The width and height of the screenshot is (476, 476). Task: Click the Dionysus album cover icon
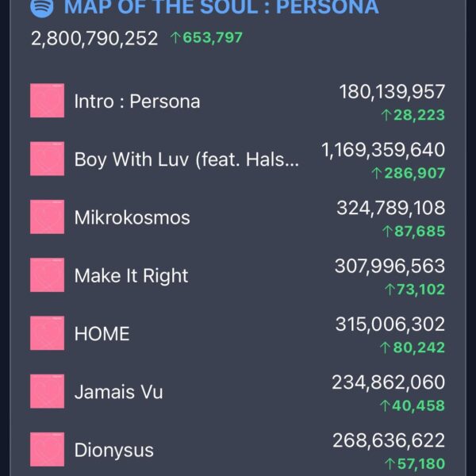47,449
